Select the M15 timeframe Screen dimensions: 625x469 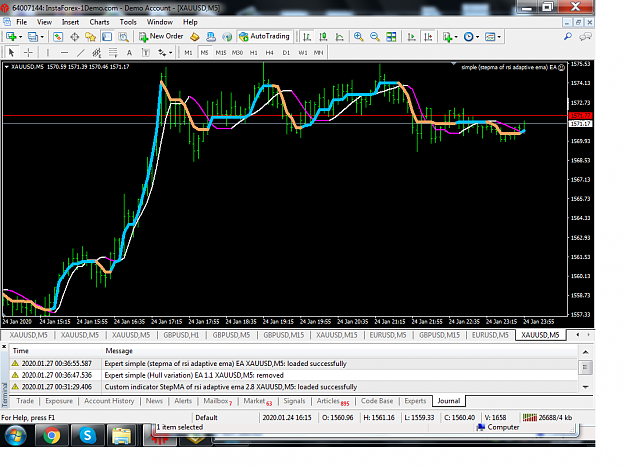[221, 53]
